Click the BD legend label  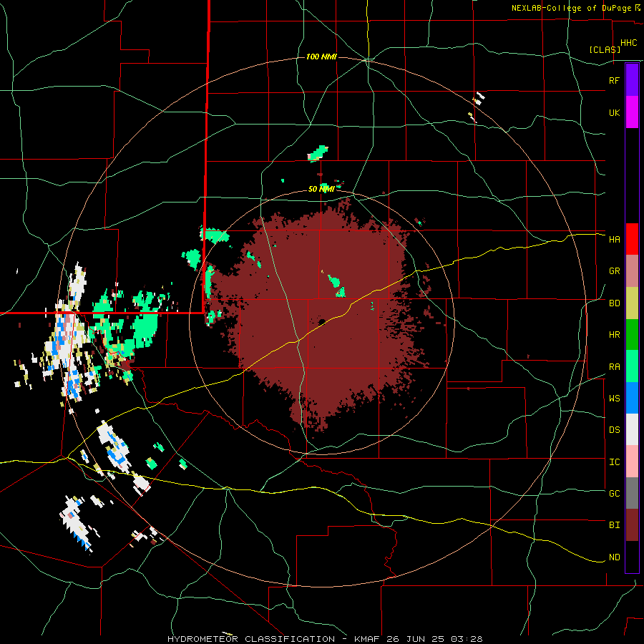pyautogui.click(x=614, y=303)
